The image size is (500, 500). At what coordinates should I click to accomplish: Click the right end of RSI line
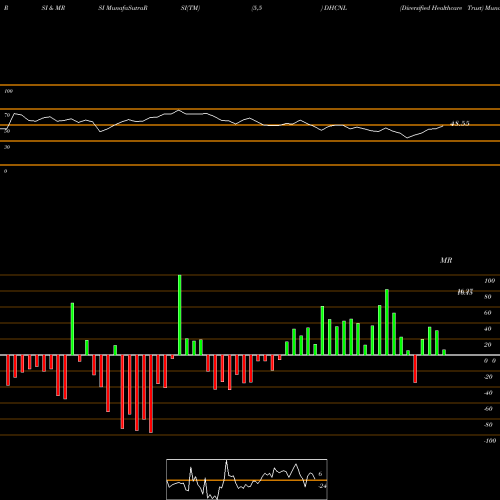click(444, 126)
